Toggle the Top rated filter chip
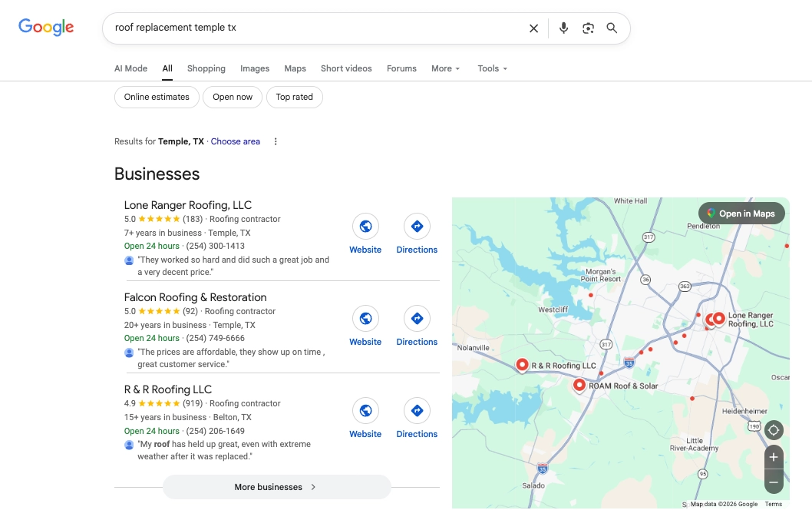The width and height of the screenshot is (812, 530). (295, 97)
